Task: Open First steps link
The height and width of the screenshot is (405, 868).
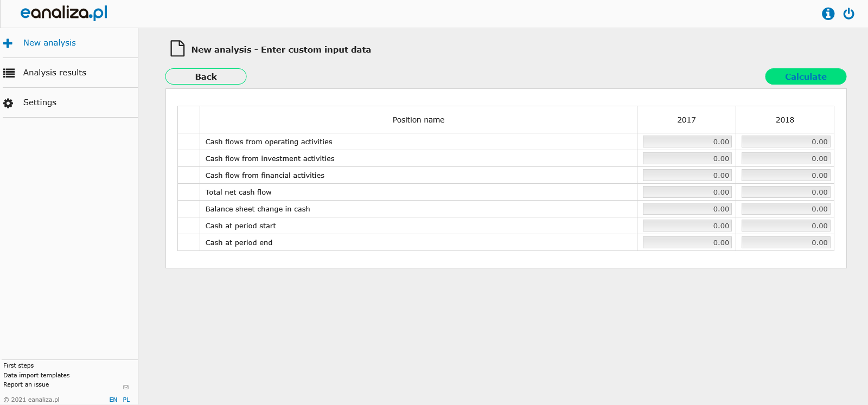Action: coord(18,365)
